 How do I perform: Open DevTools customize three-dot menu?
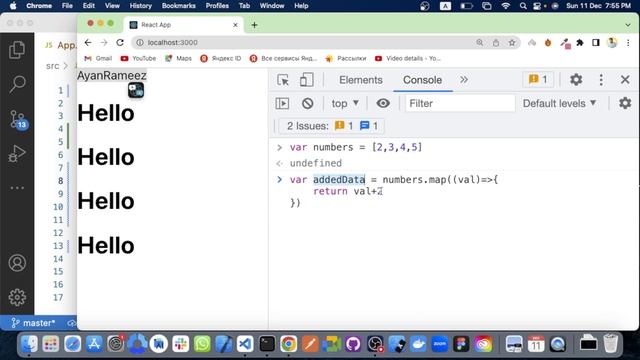(x=601, y=80)
